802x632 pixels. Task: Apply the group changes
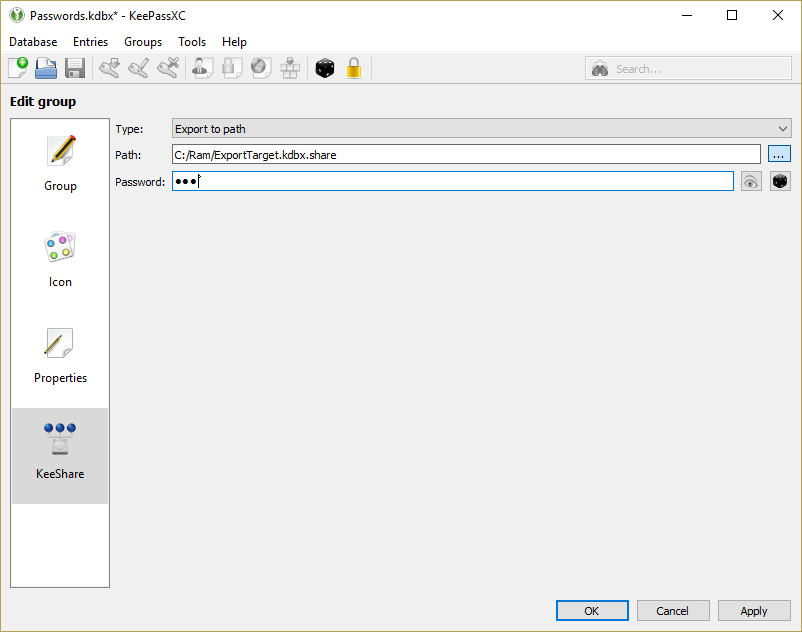(x=754, y=610)
